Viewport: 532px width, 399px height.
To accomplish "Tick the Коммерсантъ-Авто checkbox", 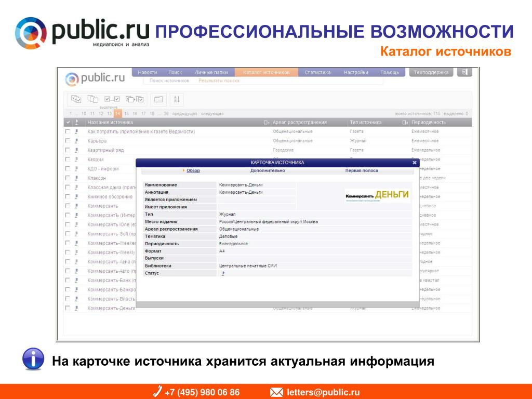I will click(68, 271).
